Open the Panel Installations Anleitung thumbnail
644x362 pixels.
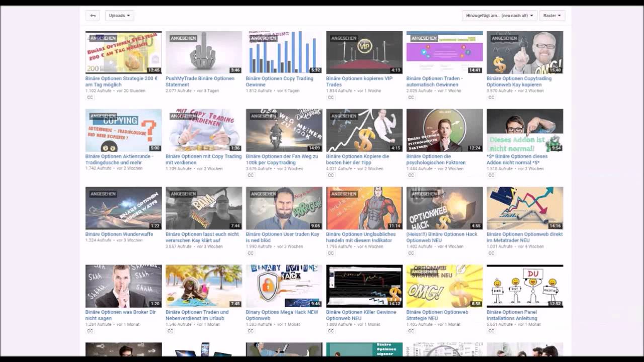[525, 286]
